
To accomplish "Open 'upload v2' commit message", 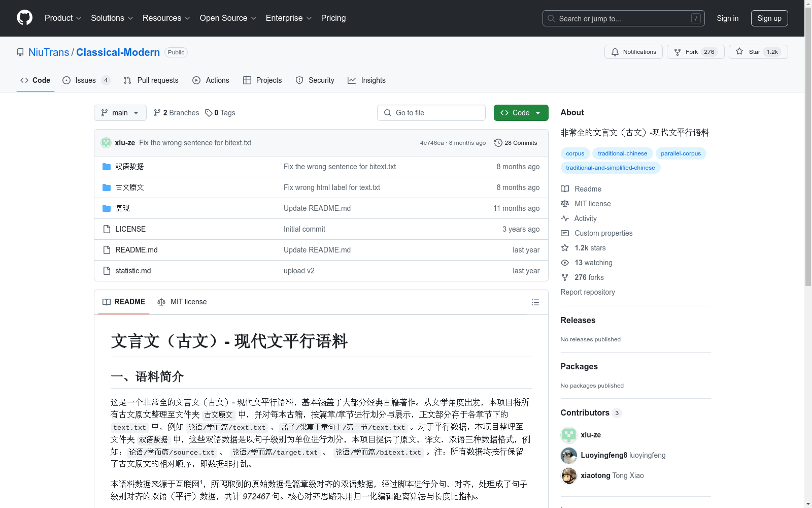I will 299,271.
